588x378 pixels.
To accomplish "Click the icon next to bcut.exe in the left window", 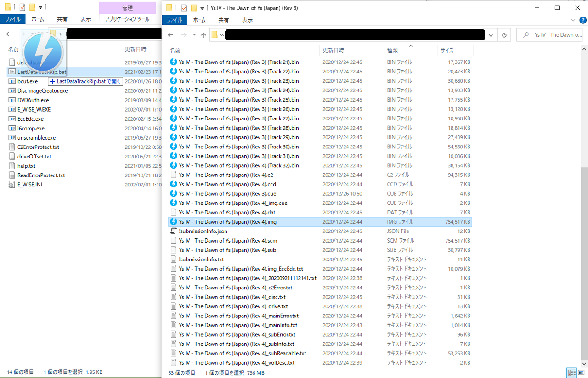I will tap(12, 81).
